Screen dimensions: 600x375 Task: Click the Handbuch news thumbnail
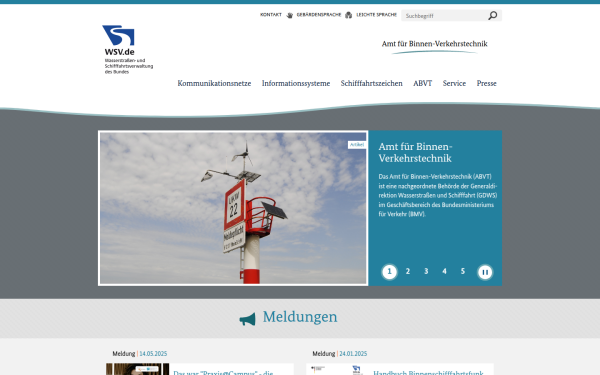click(337, 369)
